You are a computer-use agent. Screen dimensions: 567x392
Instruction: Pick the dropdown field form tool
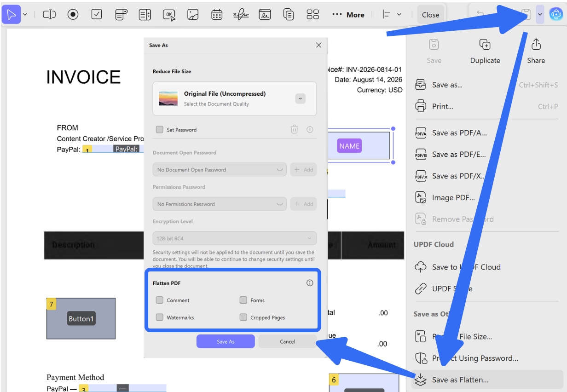(x=121, y=14)
